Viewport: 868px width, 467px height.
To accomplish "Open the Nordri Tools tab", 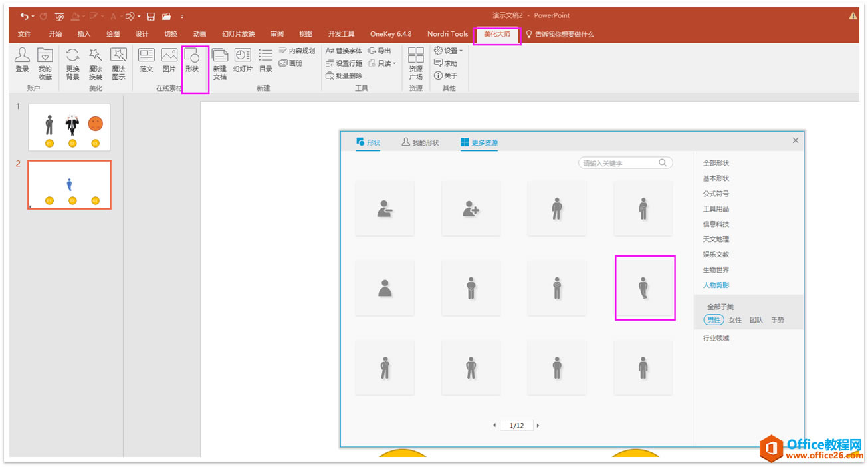I will pyautogui.click(x=447, y=34).
